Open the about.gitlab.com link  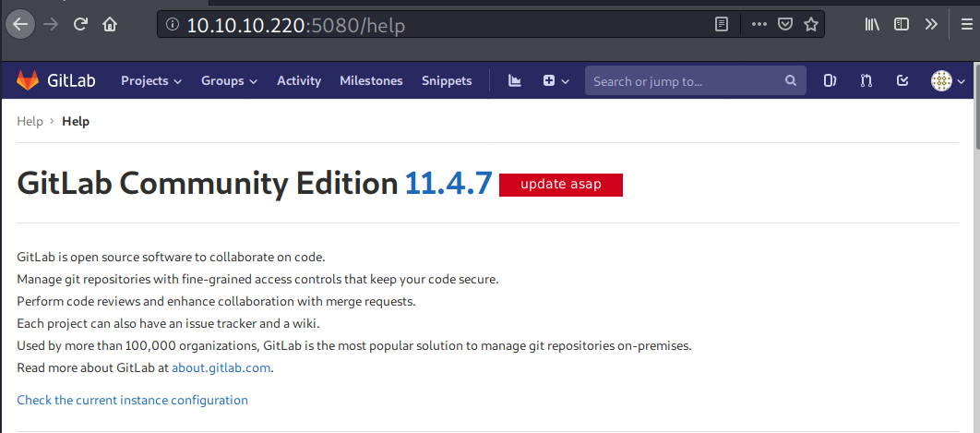point(221,368)
